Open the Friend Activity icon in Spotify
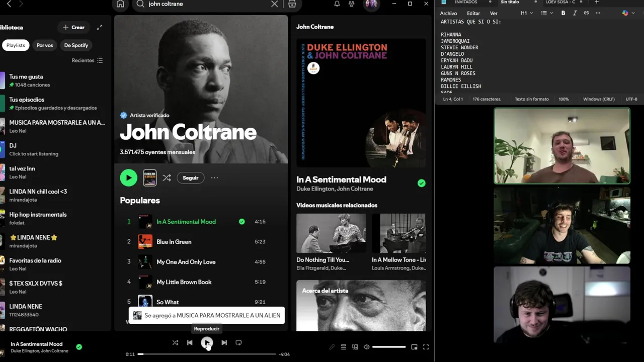This screenshot has width=644, height=362. click(x=352, y=4)
